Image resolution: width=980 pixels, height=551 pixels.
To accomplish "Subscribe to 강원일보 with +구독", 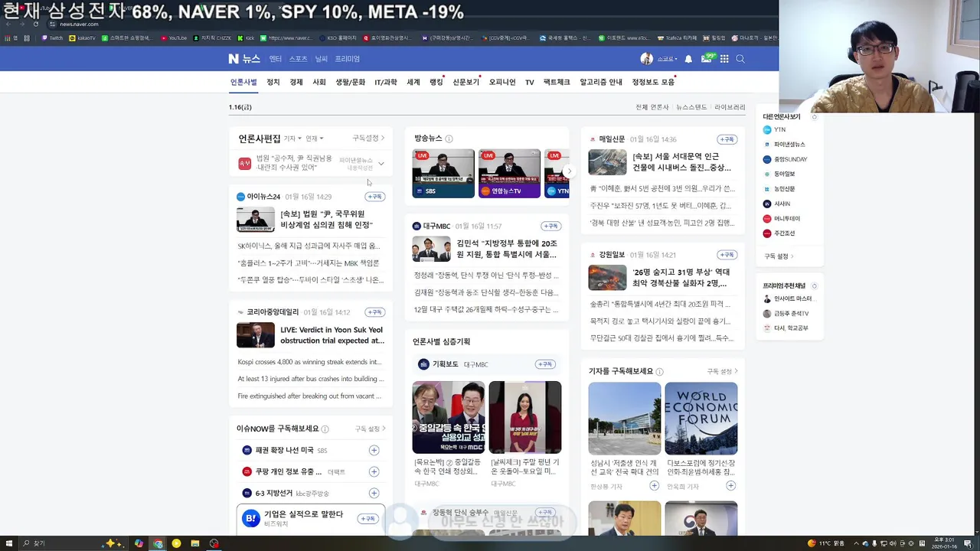I will pos(727,255).
